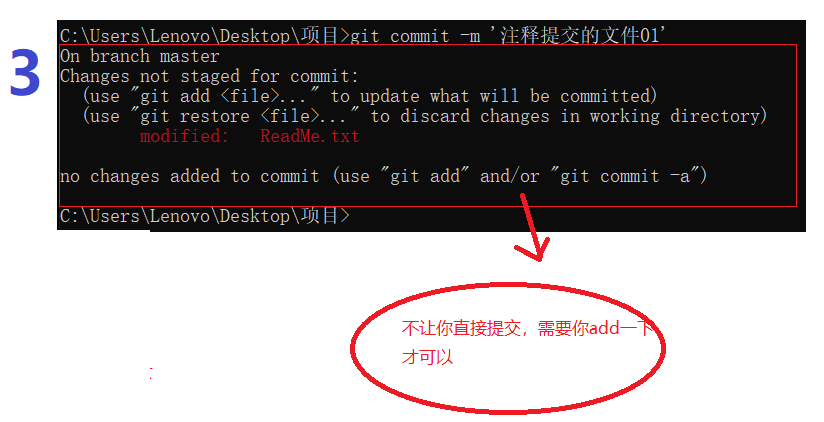
Task: Click the git restore <file> hint line
Action: tap(425, 116)
